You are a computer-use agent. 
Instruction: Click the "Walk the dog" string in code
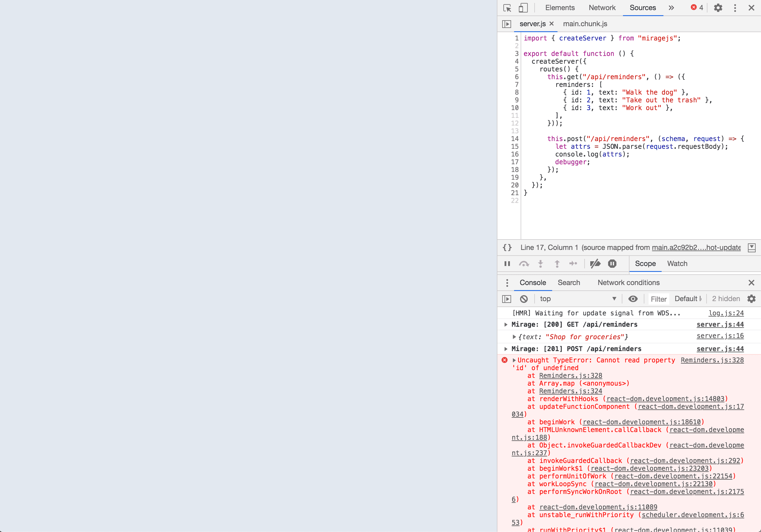pyautogui.click(x=649, y=93)
